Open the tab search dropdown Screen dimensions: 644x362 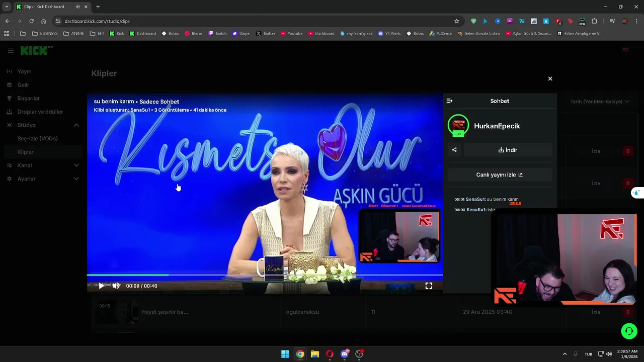pyautogui.click(x=7, y=7)
